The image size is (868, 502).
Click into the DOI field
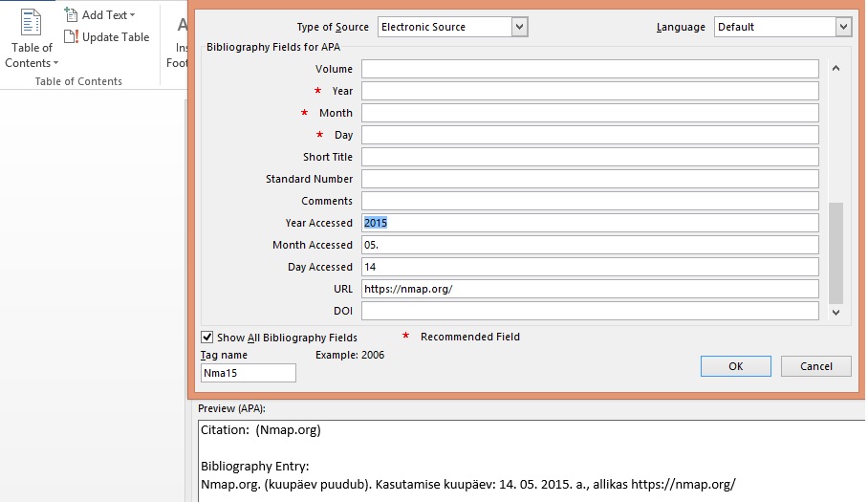tap(590, 311)
